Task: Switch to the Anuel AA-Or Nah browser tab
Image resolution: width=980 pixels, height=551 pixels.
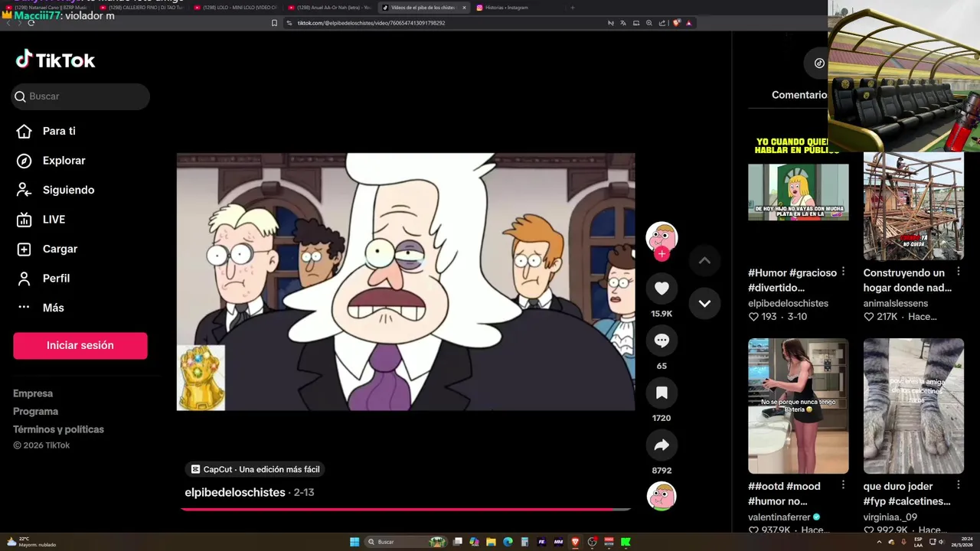Action: (331, 8)
